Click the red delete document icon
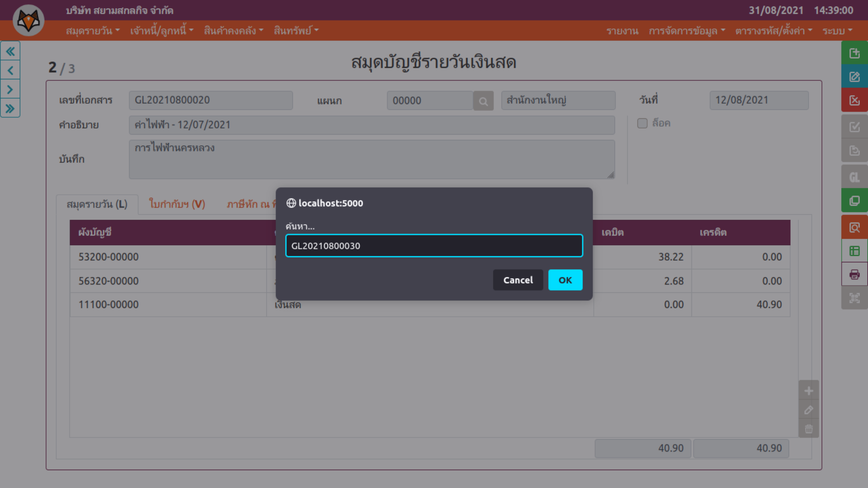 coord(855,100)
